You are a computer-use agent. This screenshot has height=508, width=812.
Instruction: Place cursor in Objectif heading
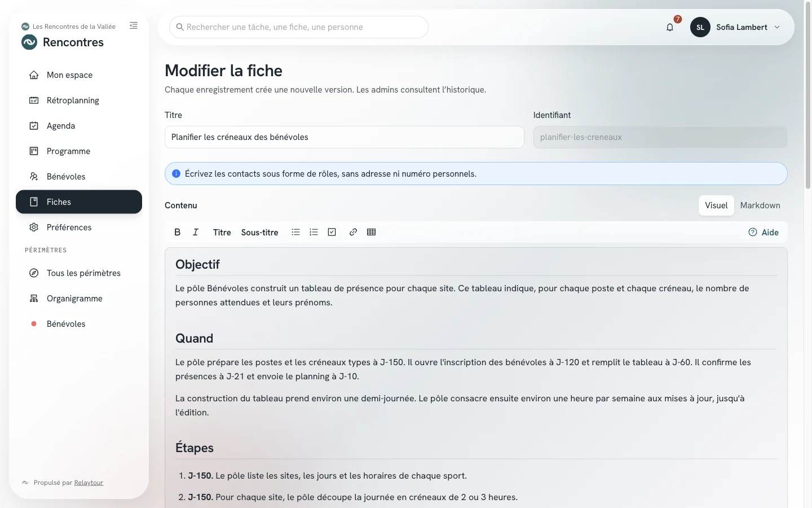coord(197,264)
